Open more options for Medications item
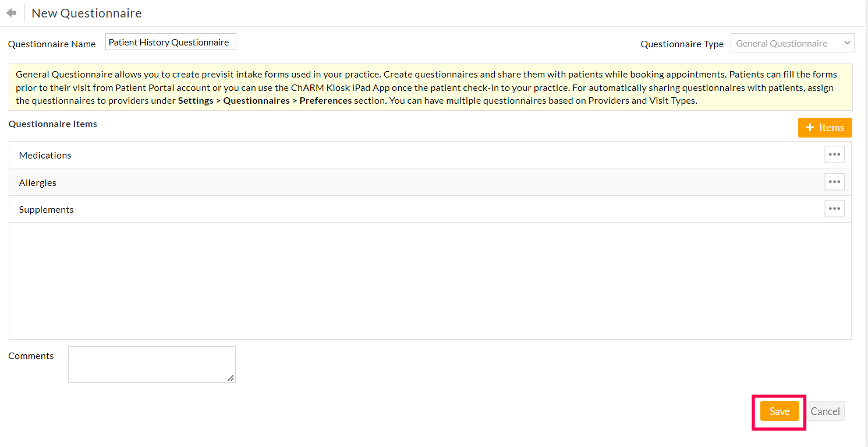This screenshot has height=447, width=868. tap(834, 154)
